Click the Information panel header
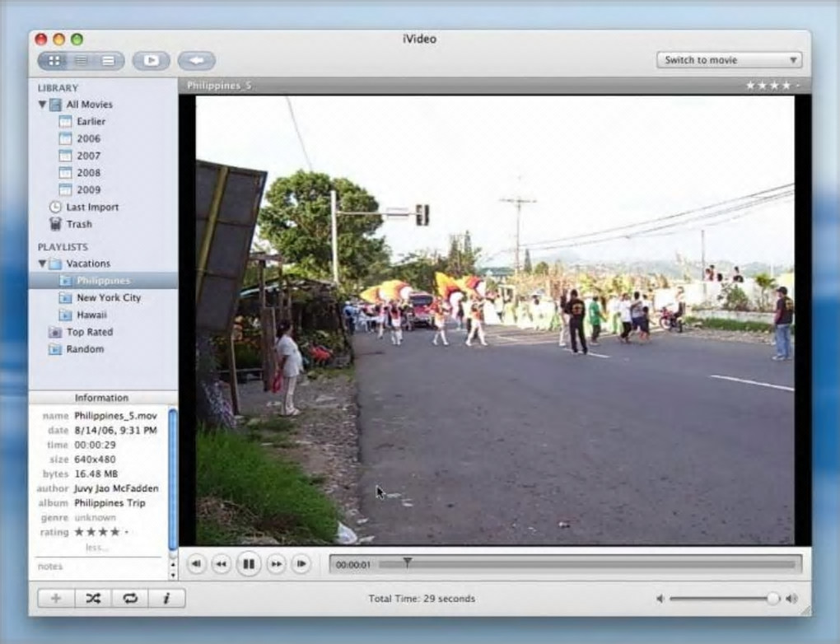Image resolution: width=840 pixels, height=644 pixels. tap(102, 398)
